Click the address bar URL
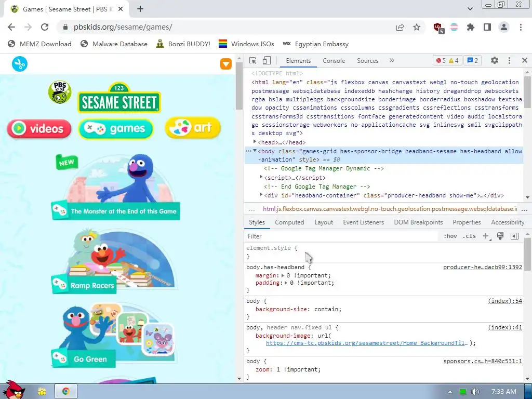This screenshot has width=532, height=399. [123, 27]
